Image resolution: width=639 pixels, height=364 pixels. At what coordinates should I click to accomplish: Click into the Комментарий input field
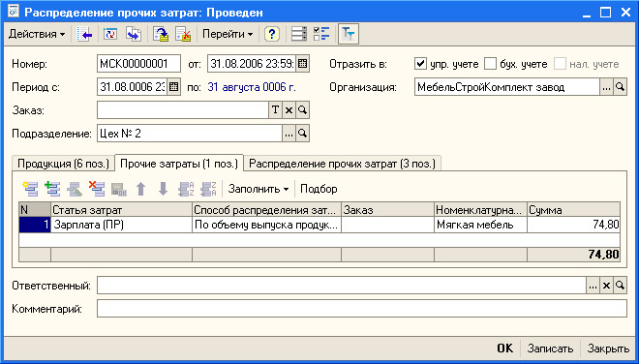click(362, 309)
